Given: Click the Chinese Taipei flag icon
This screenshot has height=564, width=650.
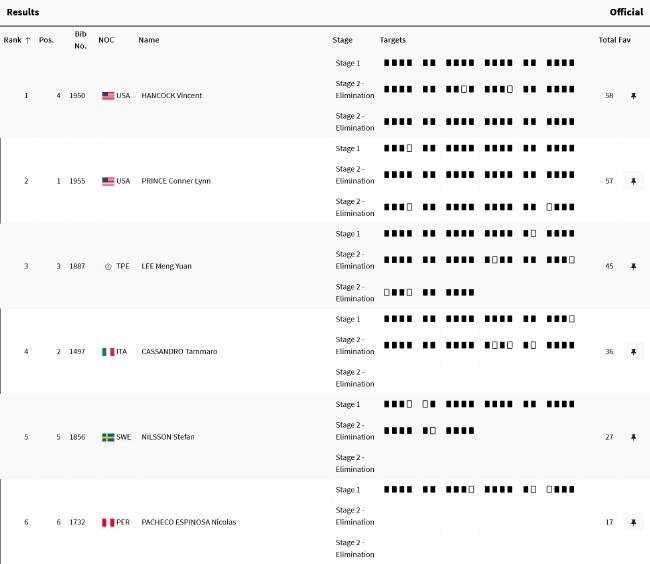Looking at the screenshot, I should (x=108, y=266).
